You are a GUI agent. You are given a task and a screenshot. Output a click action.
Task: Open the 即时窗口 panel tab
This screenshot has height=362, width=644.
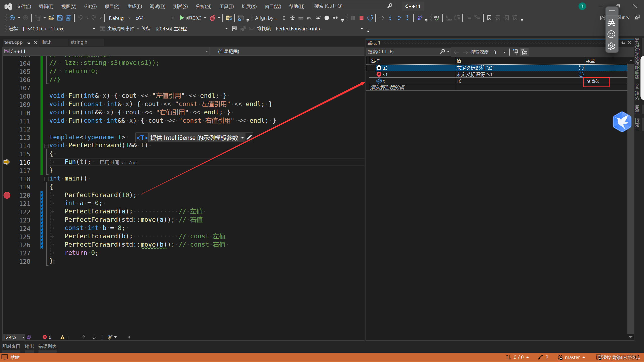click(11, 346)
